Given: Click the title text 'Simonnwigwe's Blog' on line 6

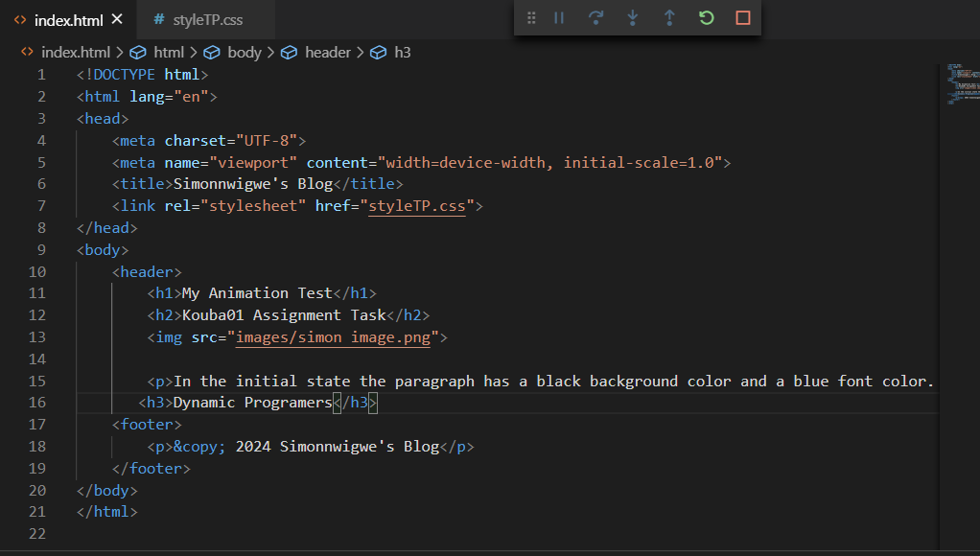Looking at the screenshot, I should coord(253,184).
